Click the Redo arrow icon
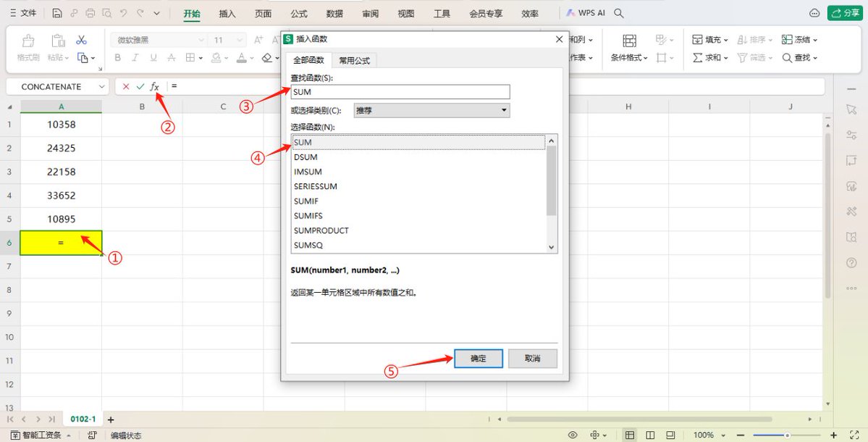The height and width of the screenshot is (442, 868). pos(140,13)
